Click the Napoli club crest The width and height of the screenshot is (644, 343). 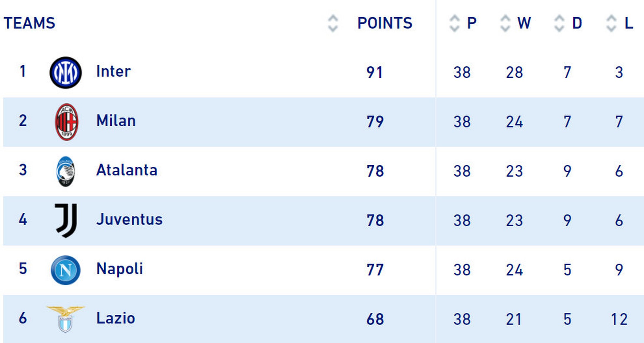point(65,270)
